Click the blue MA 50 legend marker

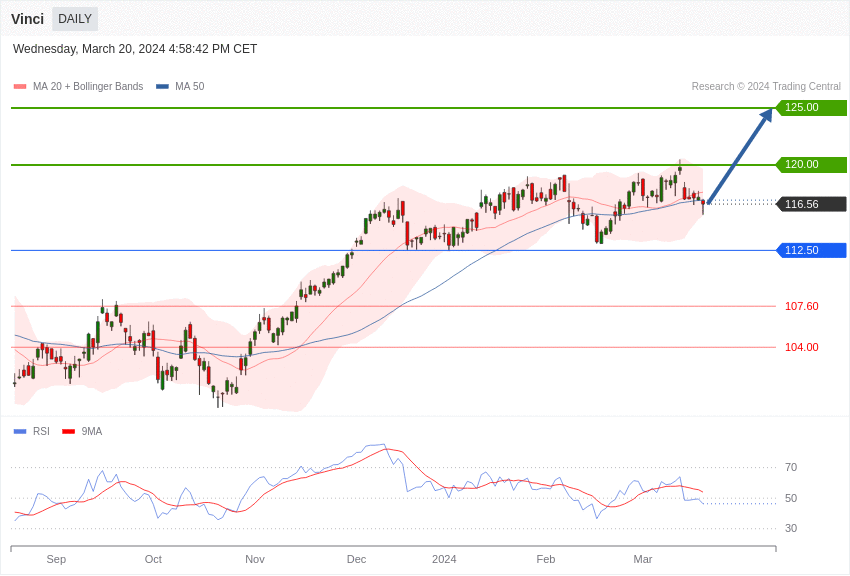tap(162, 87)
